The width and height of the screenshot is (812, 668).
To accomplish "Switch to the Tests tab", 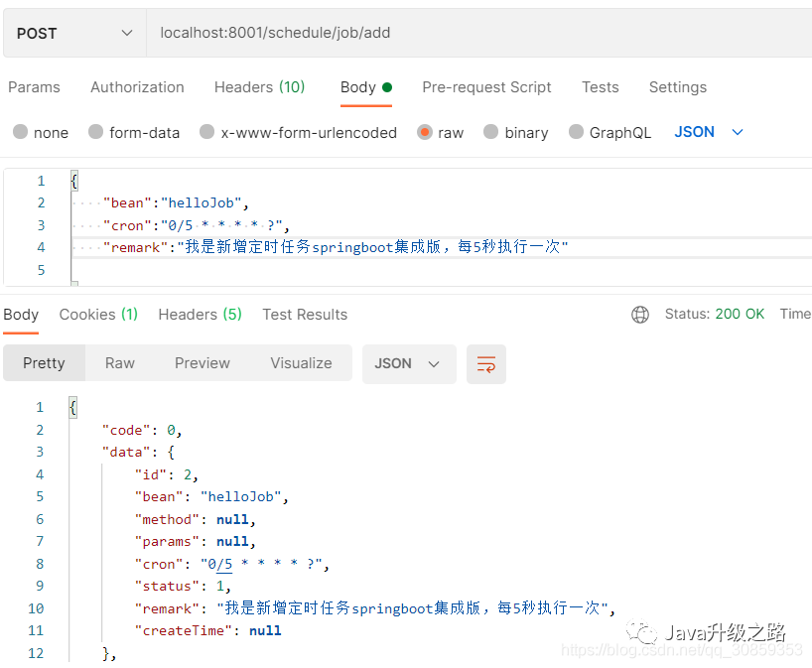I will (x=601, y=87).
